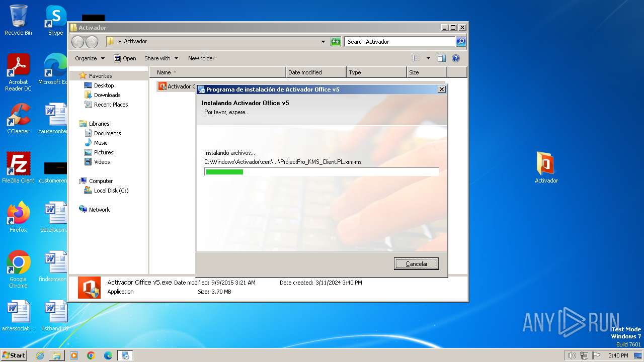This screenshot has width=644, height=362.
Task: Click the Explorer Forward navigation button
Action: click(x=92, y=42)
